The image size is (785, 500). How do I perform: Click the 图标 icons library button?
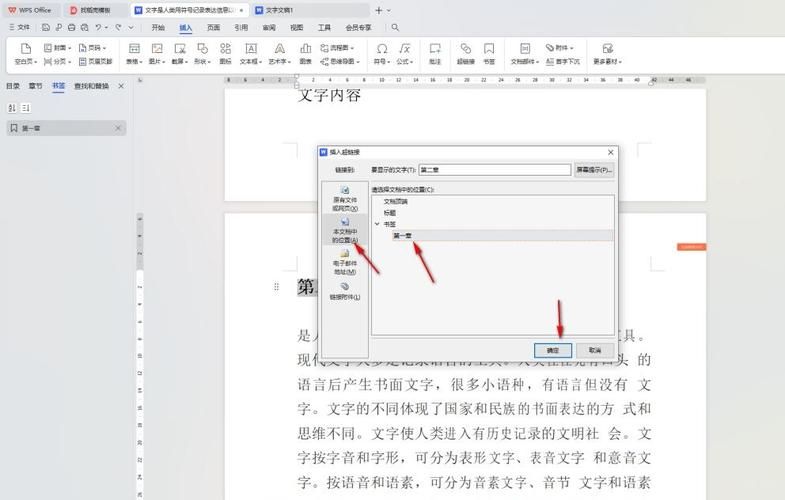click(x=225, y=54)
